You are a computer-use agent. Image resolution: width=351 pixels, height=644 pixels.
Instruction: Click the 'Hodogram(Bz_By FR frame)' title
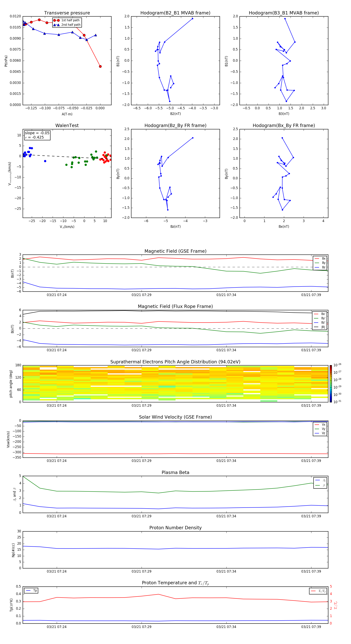click(x=175, y=125)
